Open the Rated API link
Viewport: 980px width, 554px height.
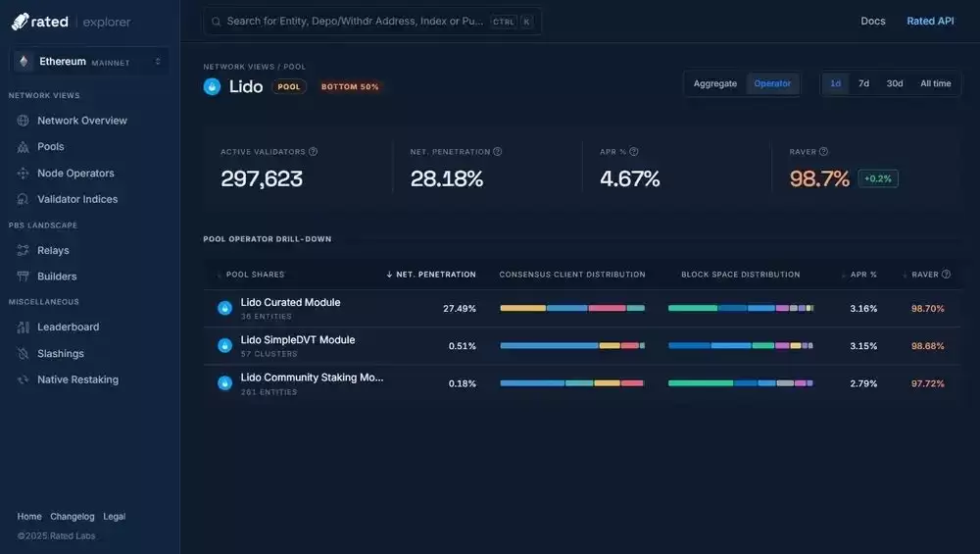tap(930, 21)
